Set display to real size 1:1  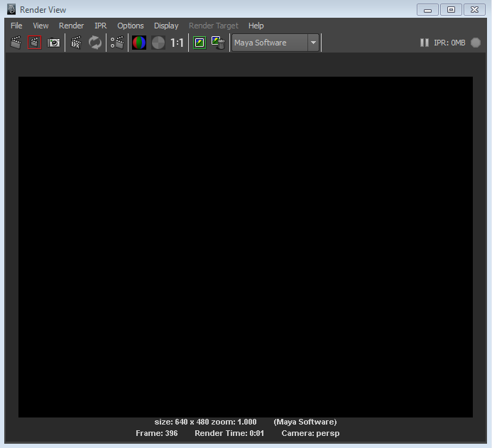pyautogui.click(x=177, y=43)
